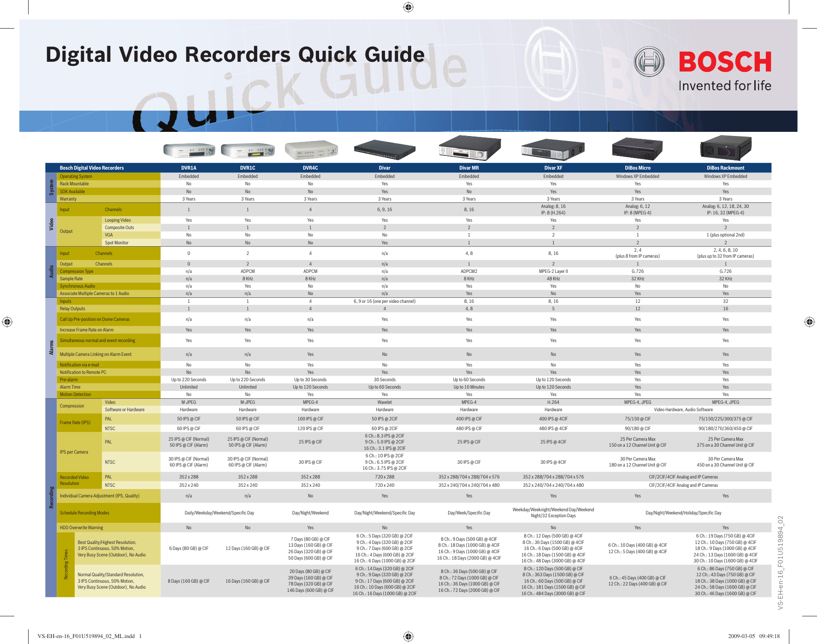Image resolution: width=817 pixels, height=644 pixels.
Task: Click the 'Alarm Time' row label
Action: [70, 387]
